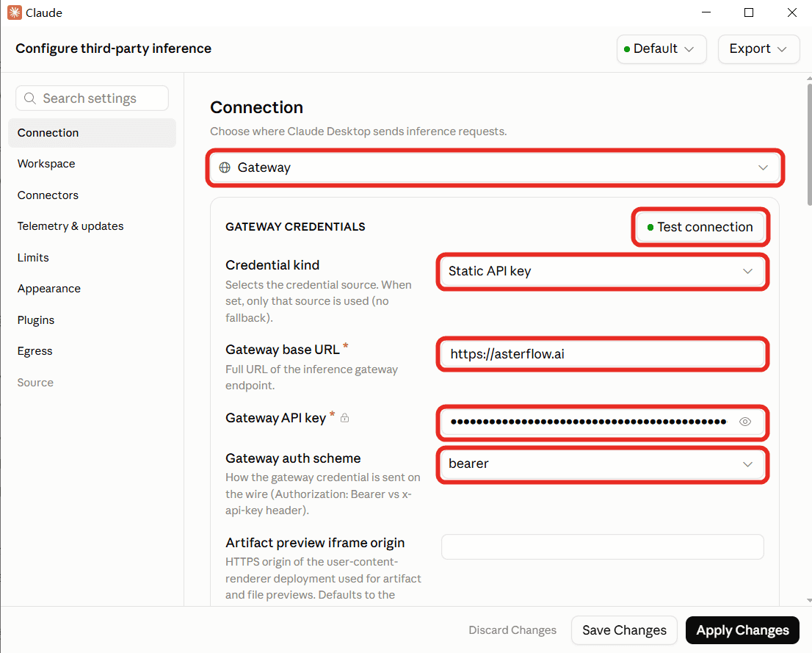Viewport: 812px width, 653px height.
Task: Click the lock icon next to Gateway API key
Action: click(344, 418)
